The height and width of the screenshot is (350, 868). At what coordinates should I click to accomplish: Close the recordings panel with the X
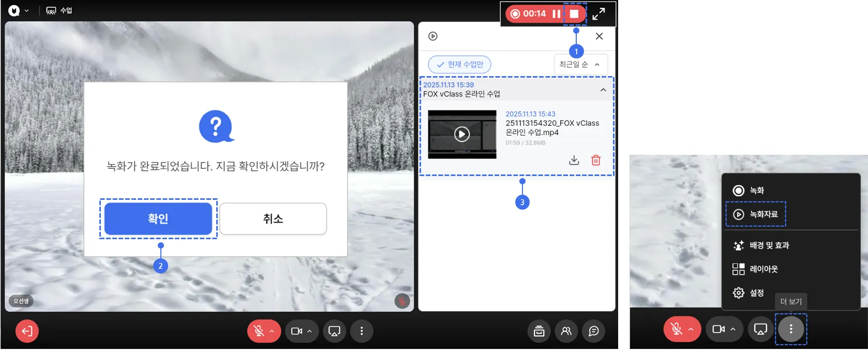coord(599,36)
